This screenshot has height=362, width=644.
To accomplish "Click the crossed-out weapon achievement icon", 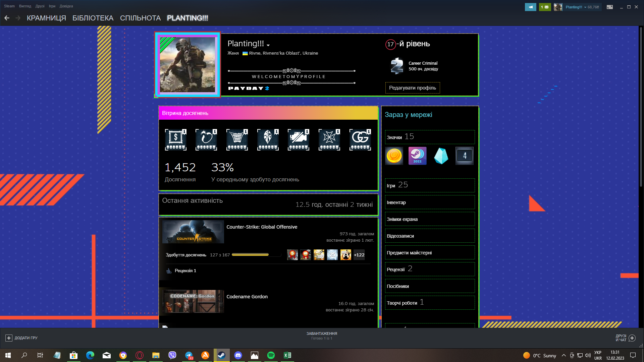I will click(x=299, y=140).
